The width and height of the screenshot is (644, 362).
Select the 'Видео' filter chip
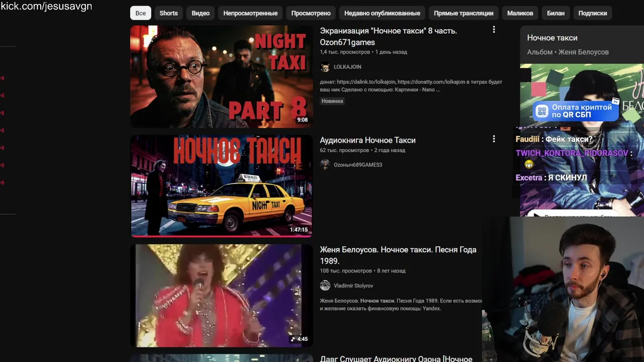click(x=200, y=13)
